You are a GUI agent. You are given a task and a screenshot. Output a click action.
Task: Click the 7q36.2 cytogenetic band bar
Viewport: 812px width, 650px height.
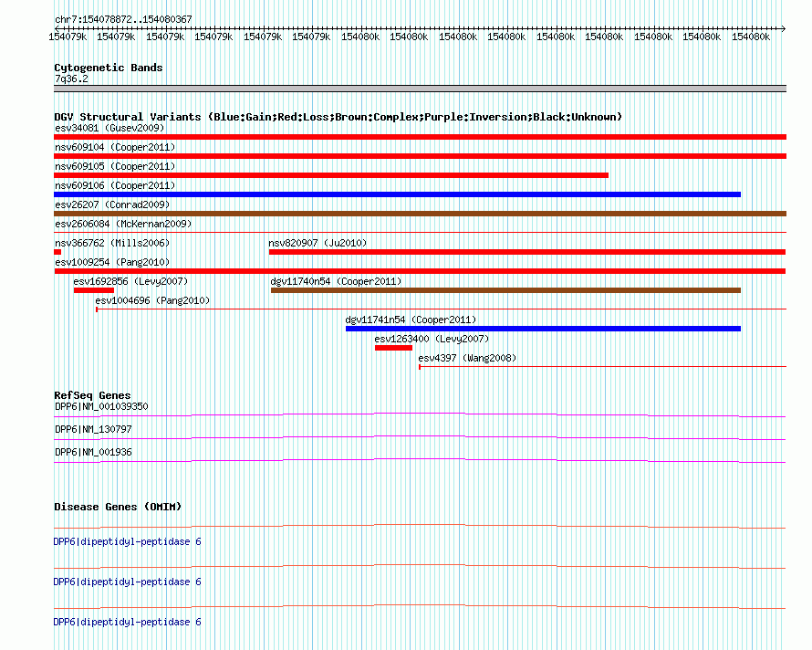(420, 89)
